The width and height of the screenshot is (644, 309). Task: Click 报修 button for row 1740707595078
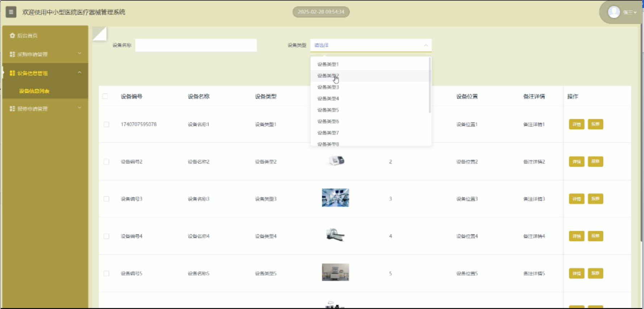click(x=595, y=124)
